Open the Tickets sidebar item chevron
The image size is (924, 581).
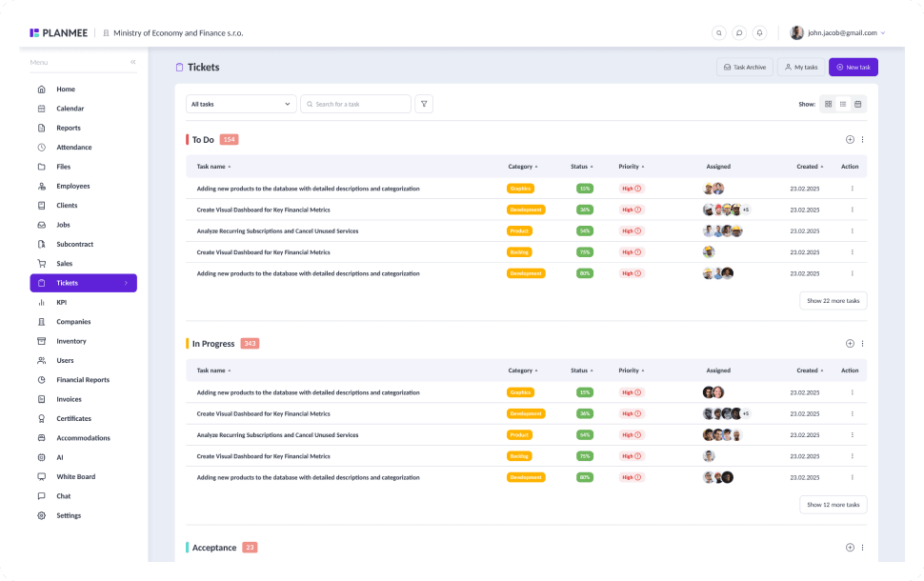point(126,283)
